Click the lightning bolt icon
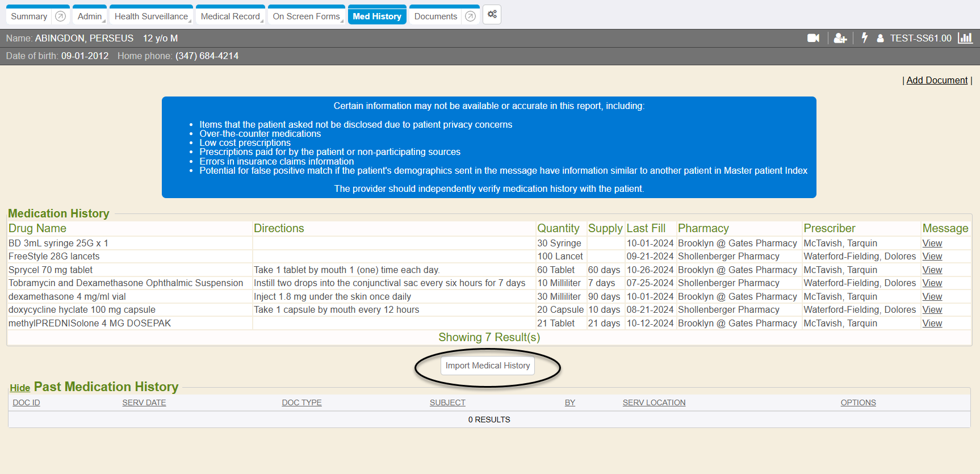 (864, 38)
